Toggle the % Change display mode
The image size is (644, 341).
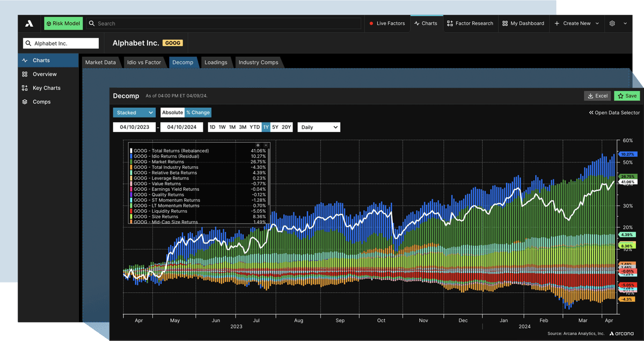tap(198, 113)
